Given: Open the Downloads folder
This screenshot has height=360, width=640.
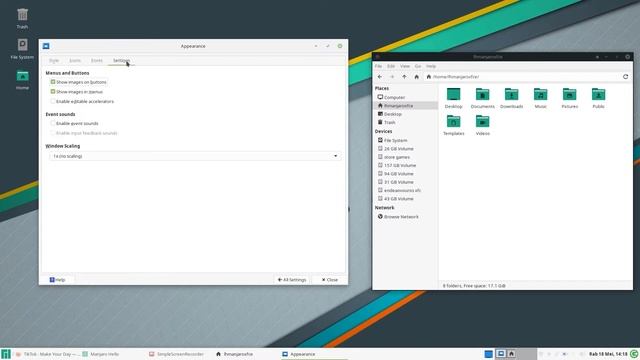Looking at the screenshot, I should click(x=511, y=98).
